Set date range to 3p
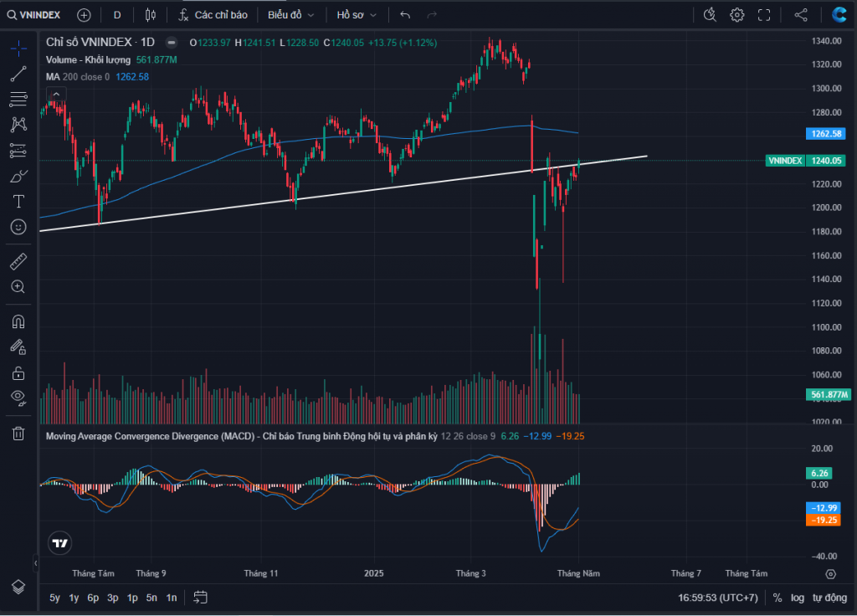Screen dimensions: 857x616 (113, 598)
